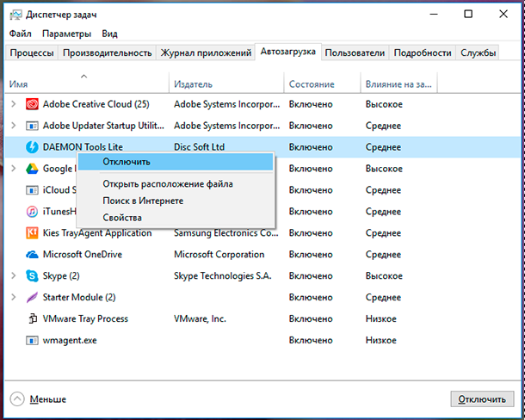Click Среднее impact in Starter Module row
525x420 pixels.
(x=383, y=297)
